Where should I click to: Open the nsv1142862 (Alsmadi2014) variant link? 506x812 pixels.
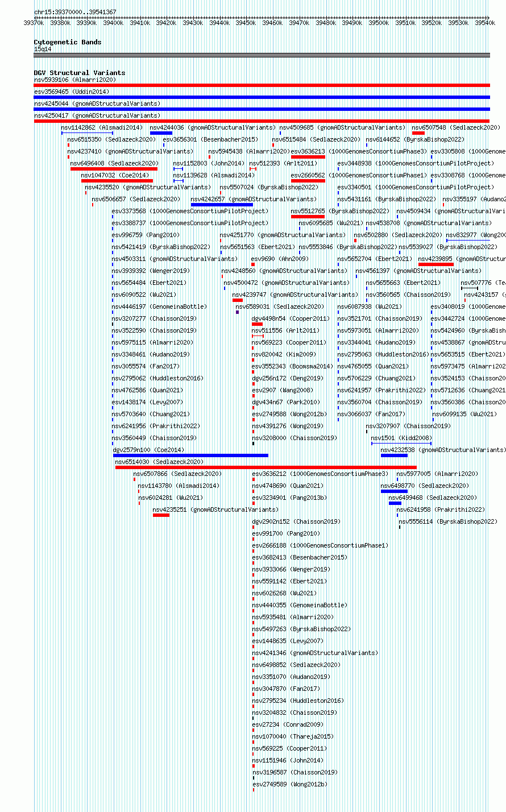coord(102,127)
